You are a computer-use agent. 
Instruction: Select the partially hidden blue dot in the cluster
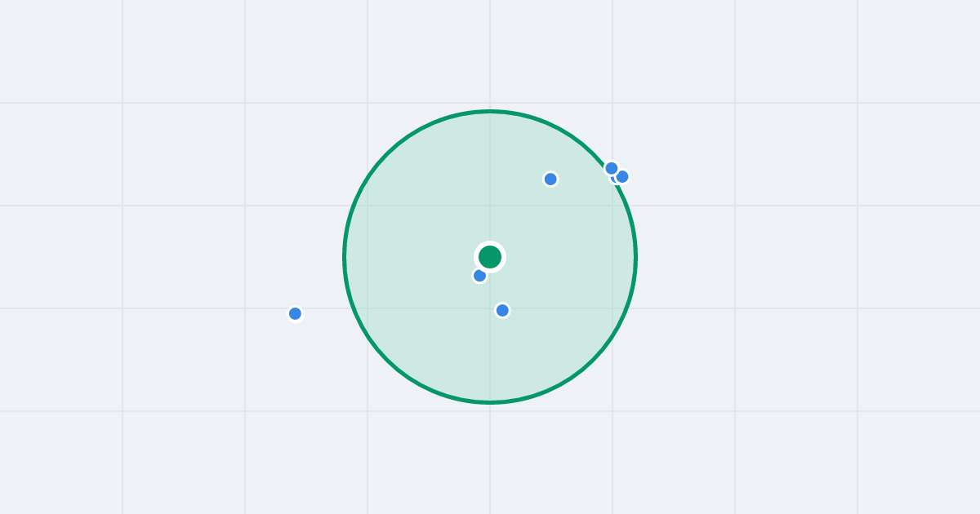[x=614, y=179]
